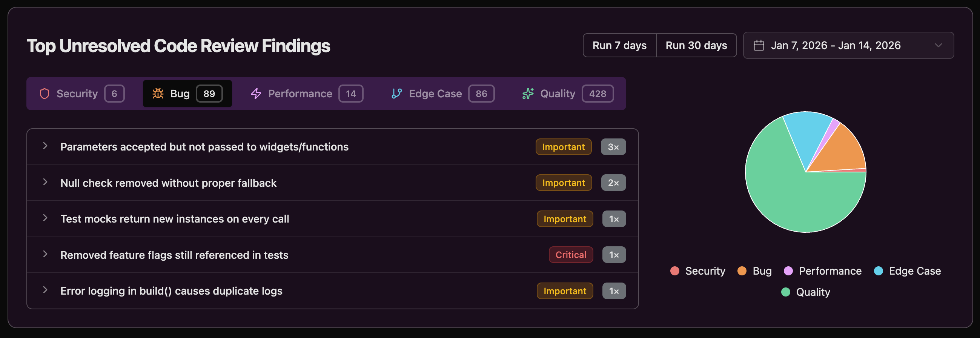Toggle Security in the chart legend
The width and height of the screenshot is (980, 338).
[x=698, y=271]
